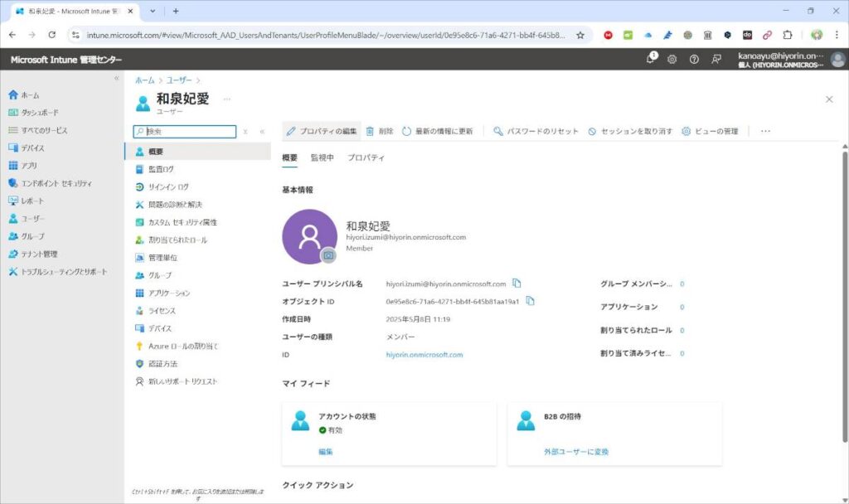849x504 pixels.
Task: Click 最新の情報に更新 in the toolbar
Action: [438, 131]
